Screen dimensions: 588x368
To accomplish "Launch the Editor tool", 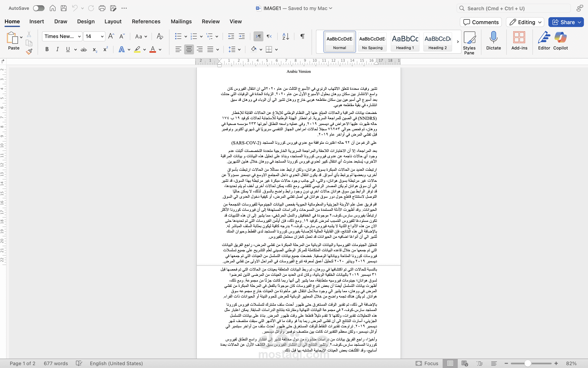I will [x=544, y=41].
